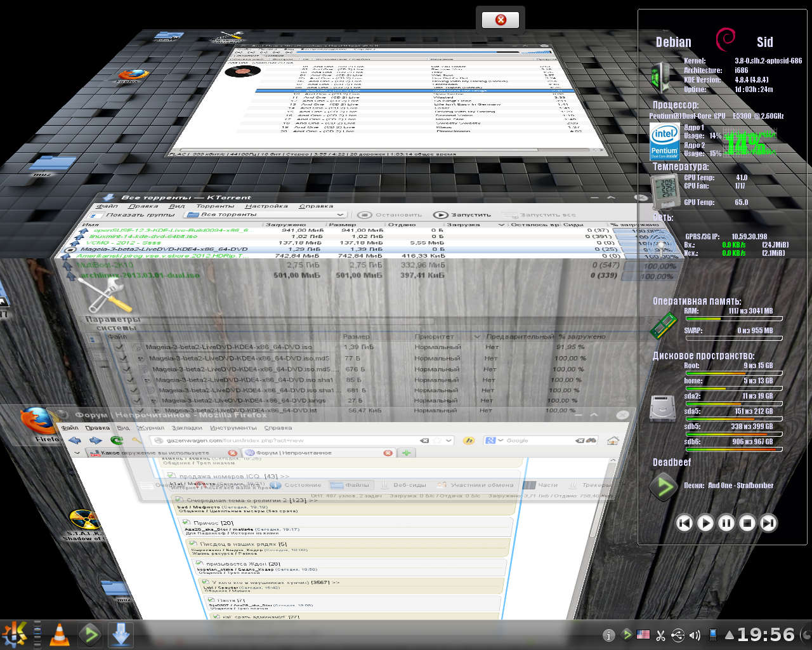This screenshot has height=650, width=812.
Task: Click the computer tower icon near Kernel
Action: tap(661, 77)
